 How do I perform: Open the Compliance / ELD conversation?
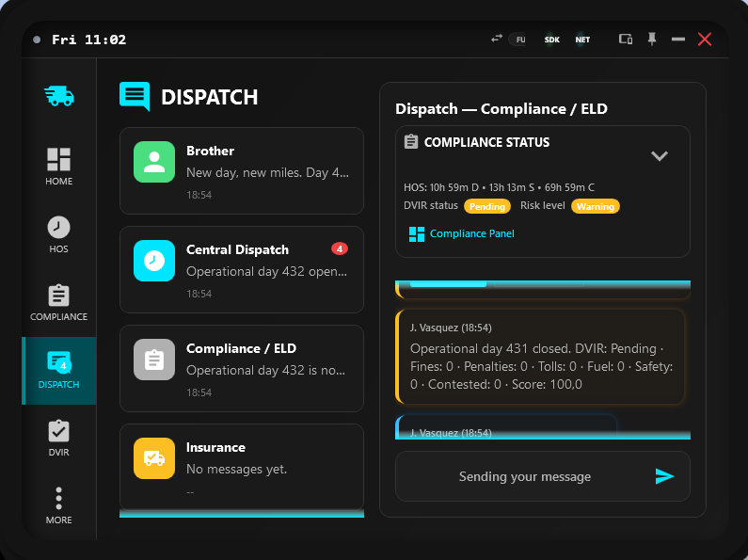point(242,368)
